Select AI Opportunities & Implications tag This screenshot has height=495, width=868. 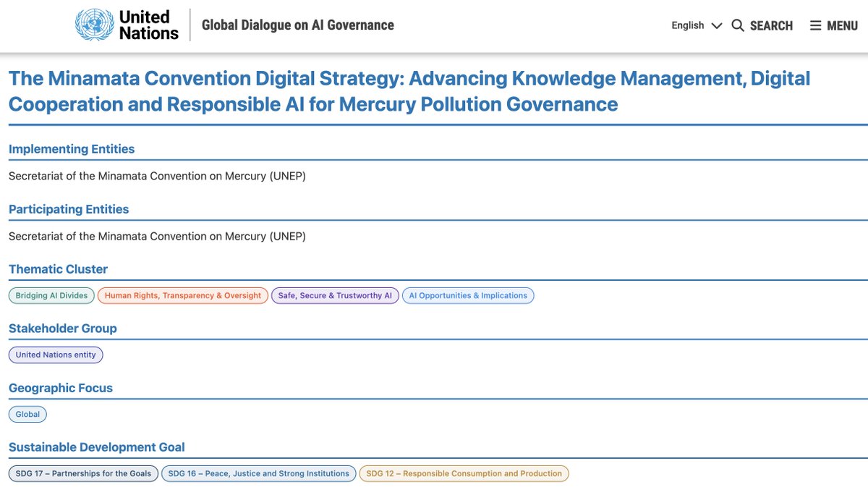pyautogui.click(x=468, y=295)
